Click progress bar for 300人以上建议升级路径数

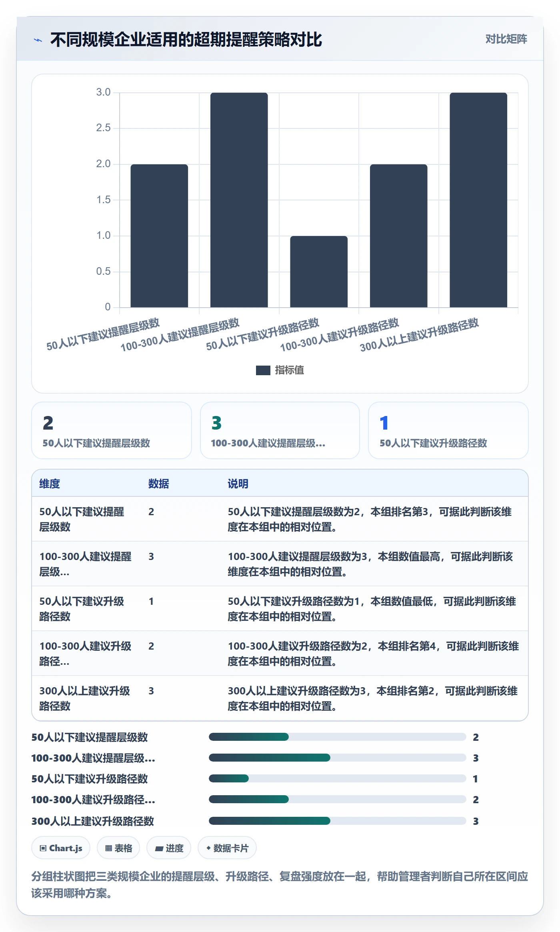point(338,821)
